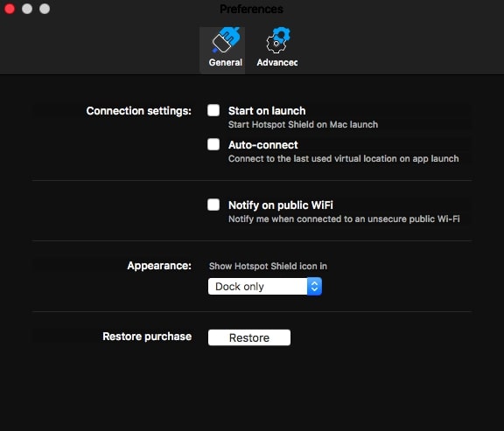Click 'Connect to the last used virtual location' text
Viewport: 504px width, 431px height.
pyautogui.click(x=344, y=158)
